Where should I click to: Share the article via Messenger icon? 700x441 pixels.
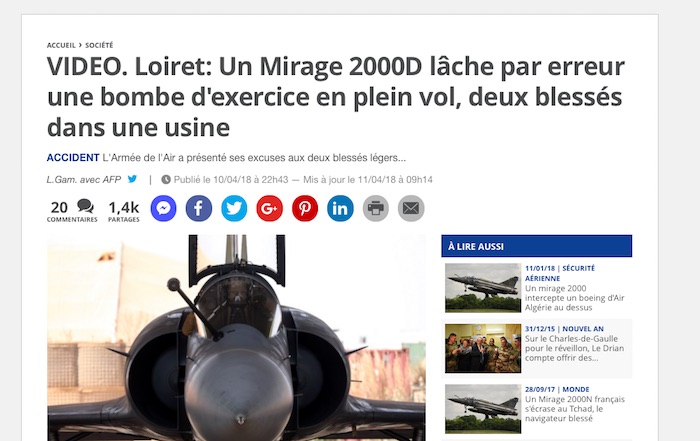pos(163,208)
